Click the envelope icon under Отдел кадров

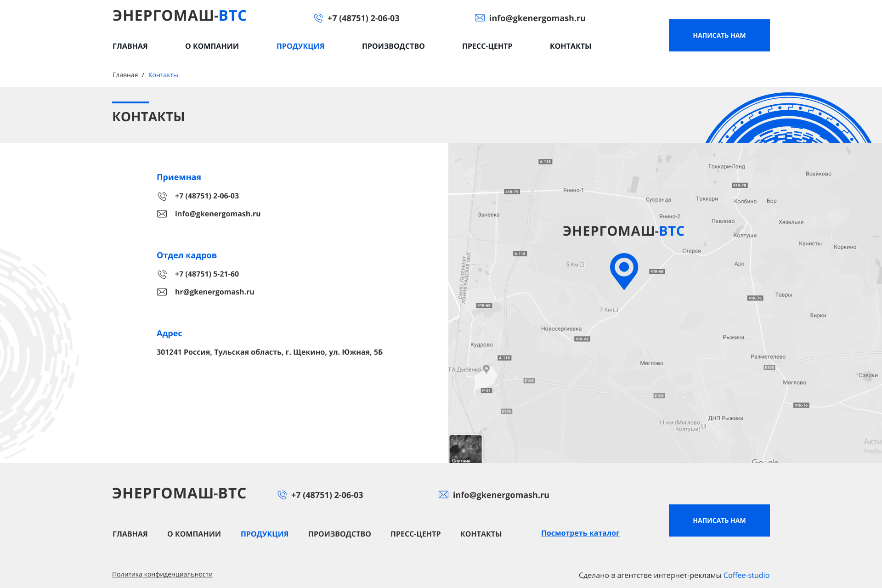pos(162,292)
